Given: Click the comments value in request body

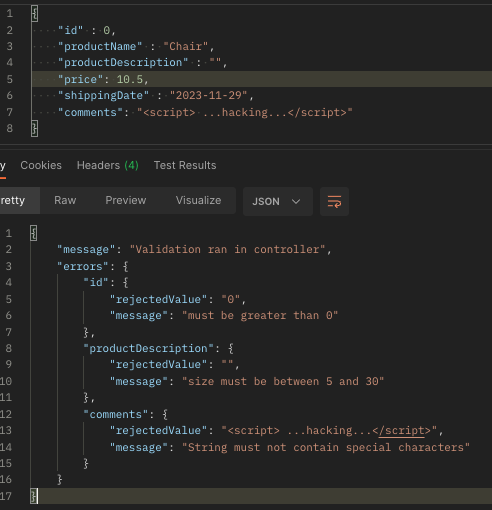Looking at the screenshot, I should (x=245, y=112).
